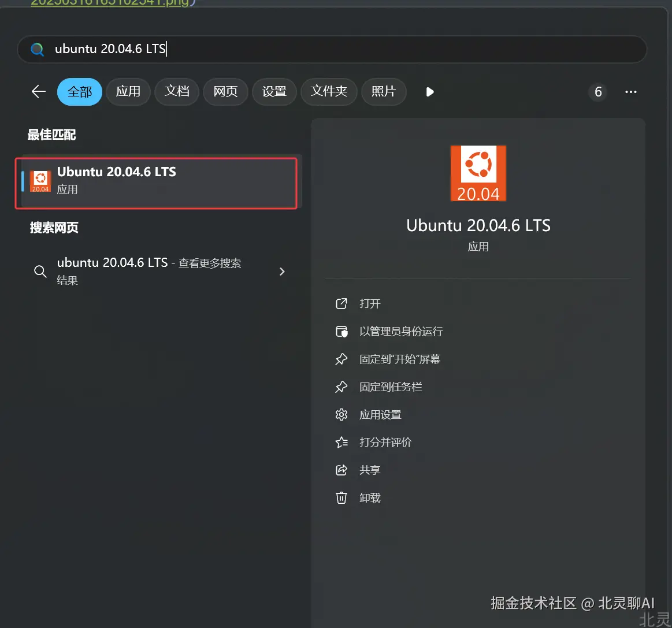Click the search magnifier icon in search box

[x=38, y=49]
